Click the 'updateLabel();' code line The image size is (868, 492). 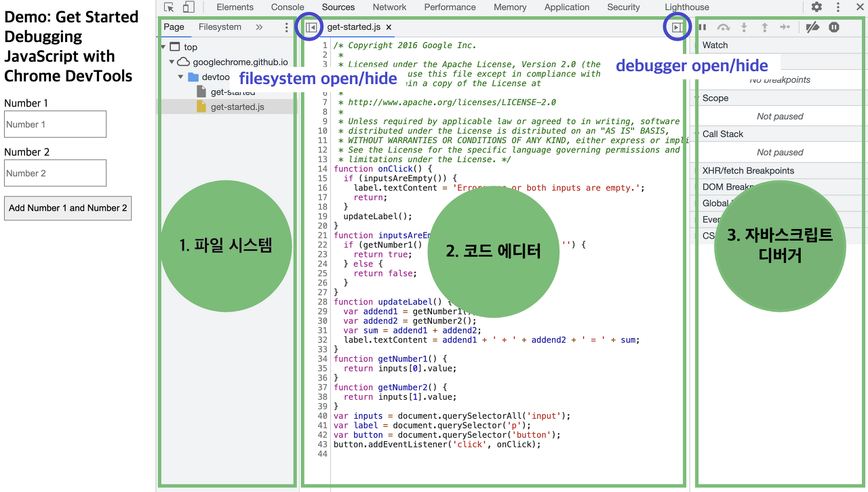coord(378,216)
